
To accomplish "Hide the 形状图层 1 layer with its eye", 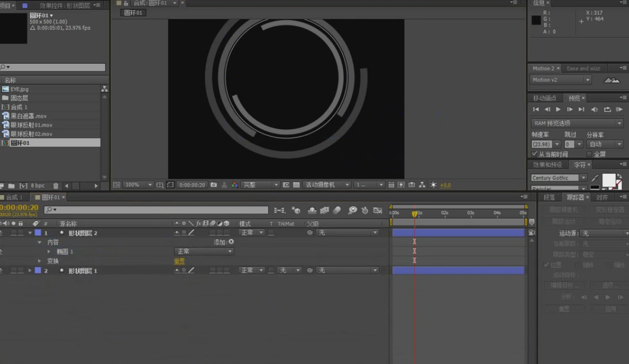I will tap(2, 270).
